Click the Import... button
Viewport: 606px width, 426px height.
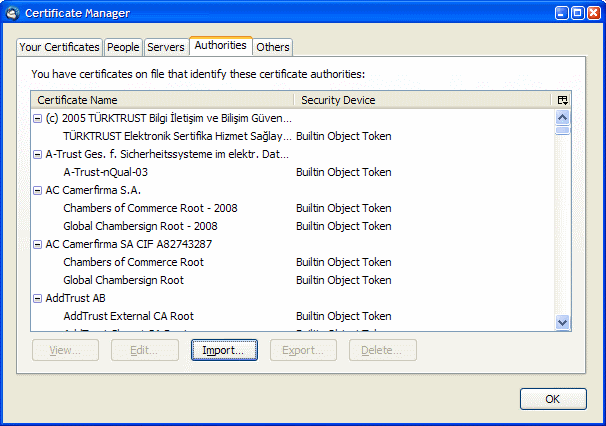224,350
